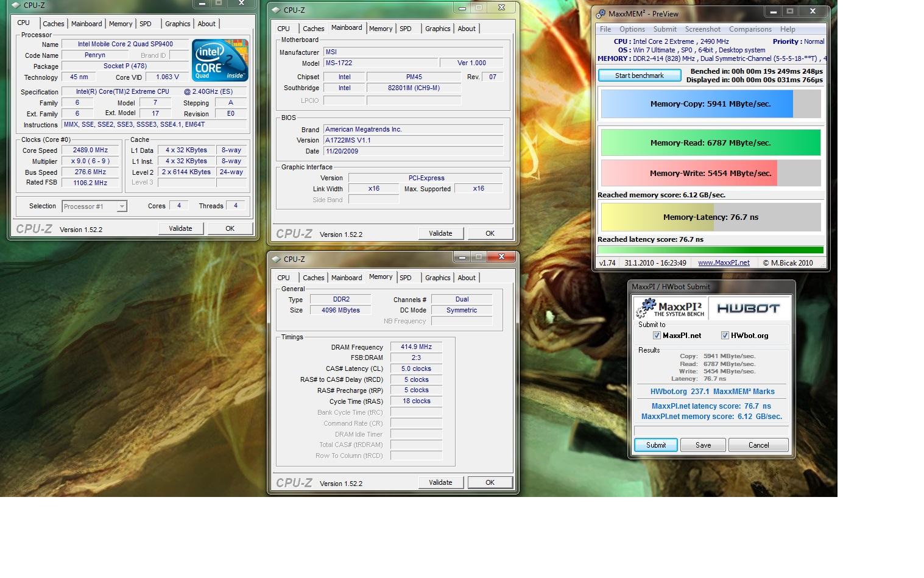Click the Start benchmark button
The height and width of the screenshot is (578, 924).
pos(640,76)
